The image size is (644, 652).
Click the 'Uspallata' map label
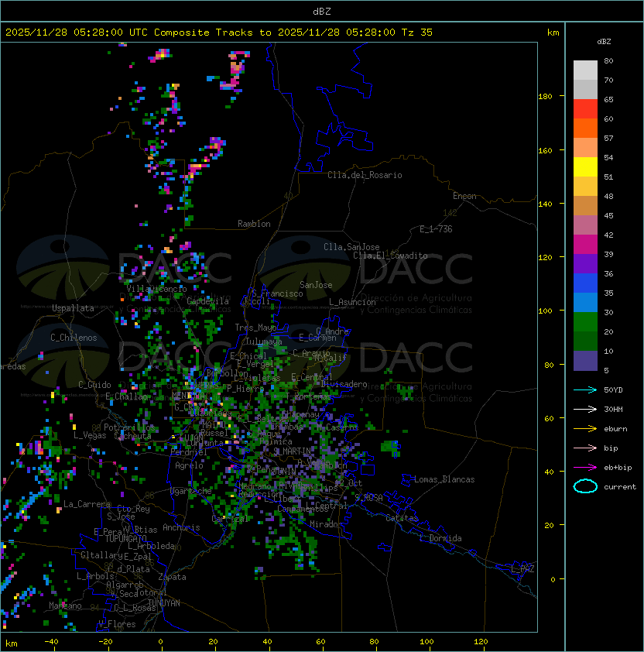[73, 308]
